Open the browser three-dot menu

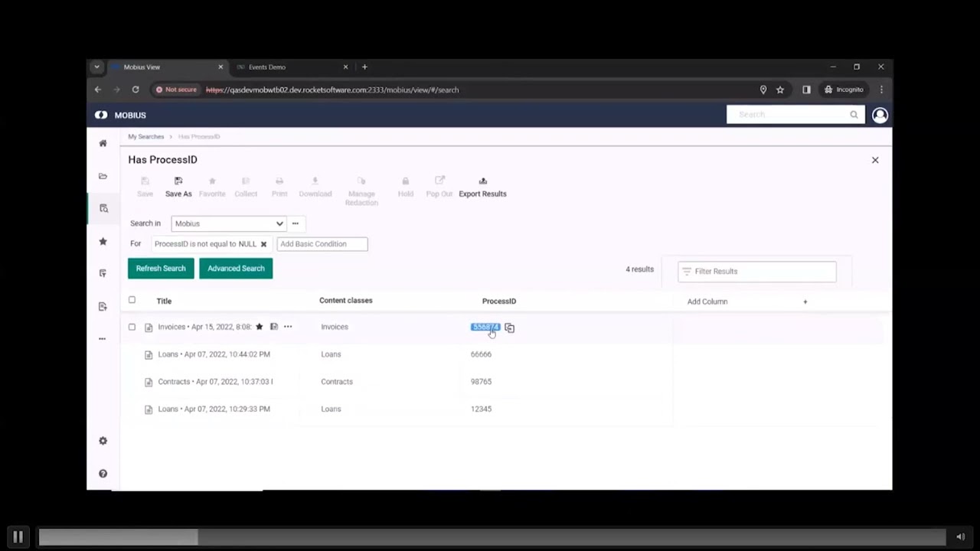click(x=881, y=90)
